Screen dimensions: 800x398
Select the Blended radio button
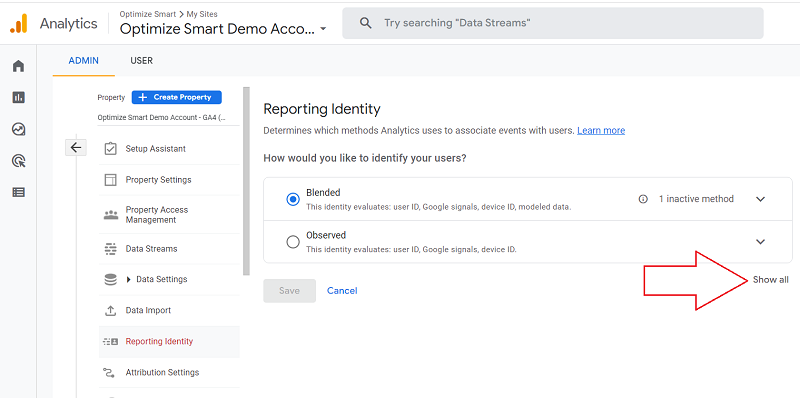pyautogui.click(x=293, y=199)
